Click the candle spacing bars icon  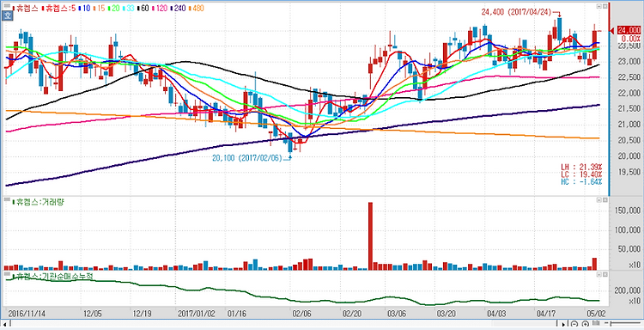[x=596, y=322]
